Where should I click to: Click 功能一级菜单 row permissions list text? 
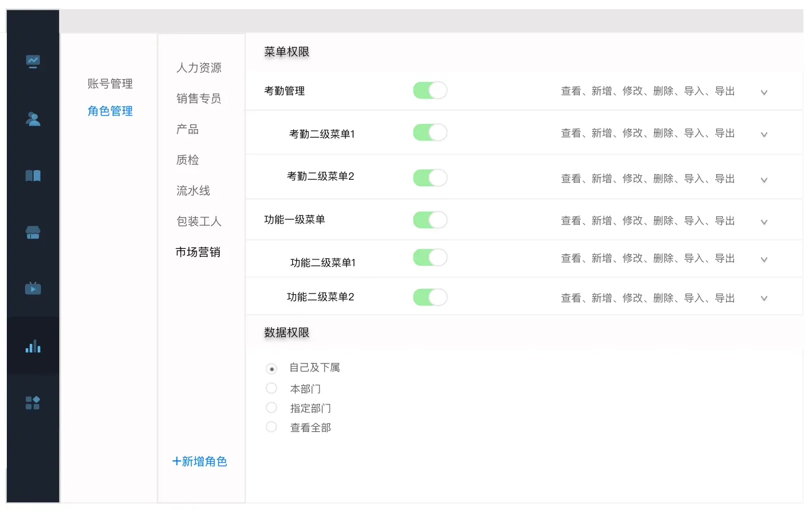click(x=648, y=221)
